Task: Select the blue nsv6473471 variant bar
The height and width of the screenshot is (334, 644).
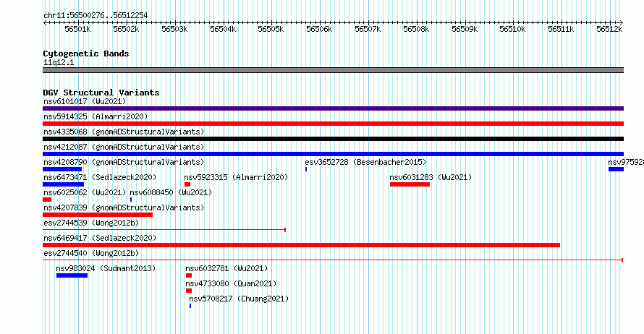Action: point(63,184)
